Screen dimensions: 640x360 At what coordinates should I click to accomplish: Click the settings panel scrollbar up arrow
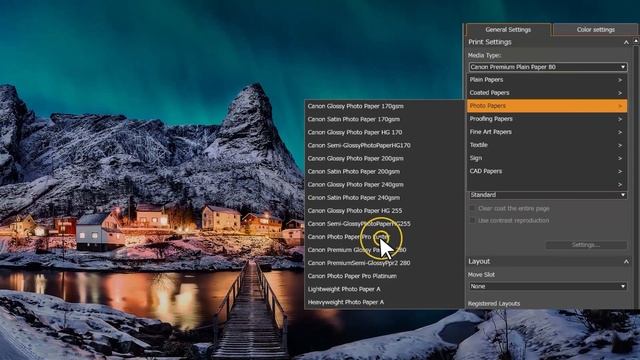636,41
